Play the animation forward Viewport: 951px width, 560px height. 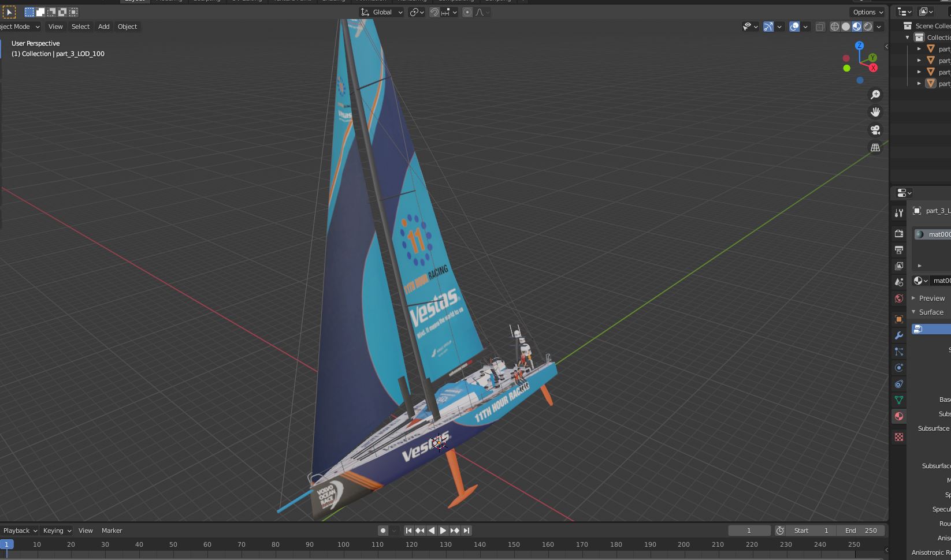[x=443, y=531]
